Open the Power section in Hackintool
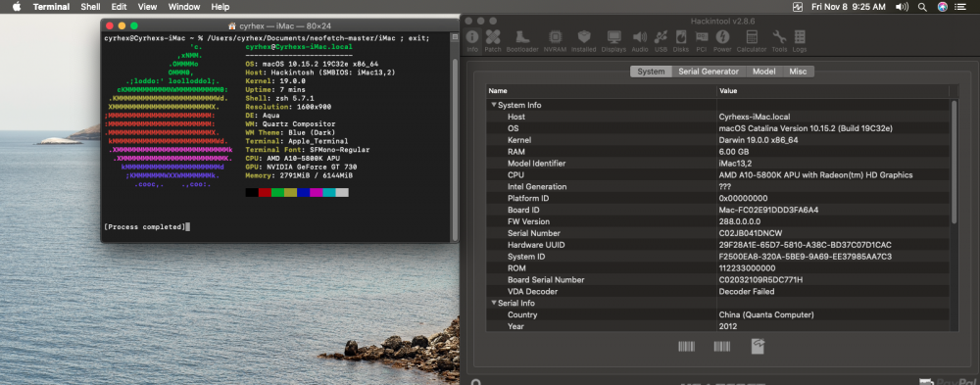980x385 pixels. click(x=722, y=40)
